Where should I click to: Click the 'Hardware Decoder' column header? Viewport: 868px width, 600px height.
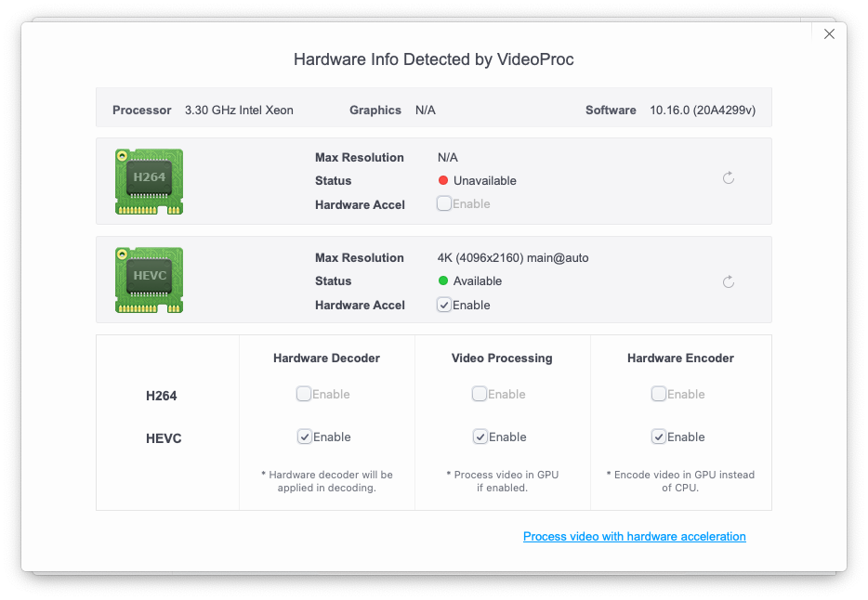click(x=326, y=359)
